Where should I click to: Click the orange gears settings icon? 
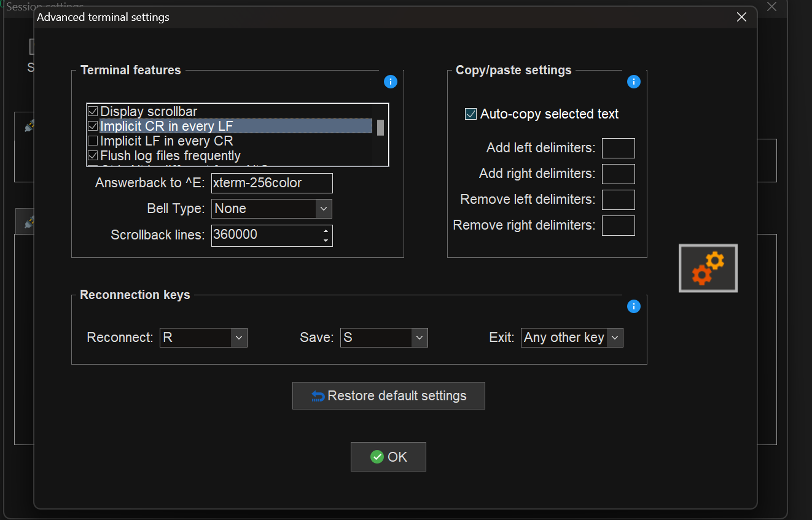click(x=708, y=268)
